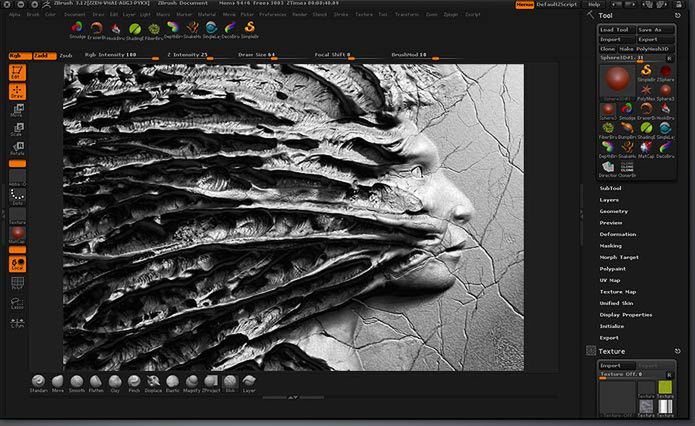Select the Smudge tool in top shelf
This screenshot has width=695, height=426.
[77, 28]
